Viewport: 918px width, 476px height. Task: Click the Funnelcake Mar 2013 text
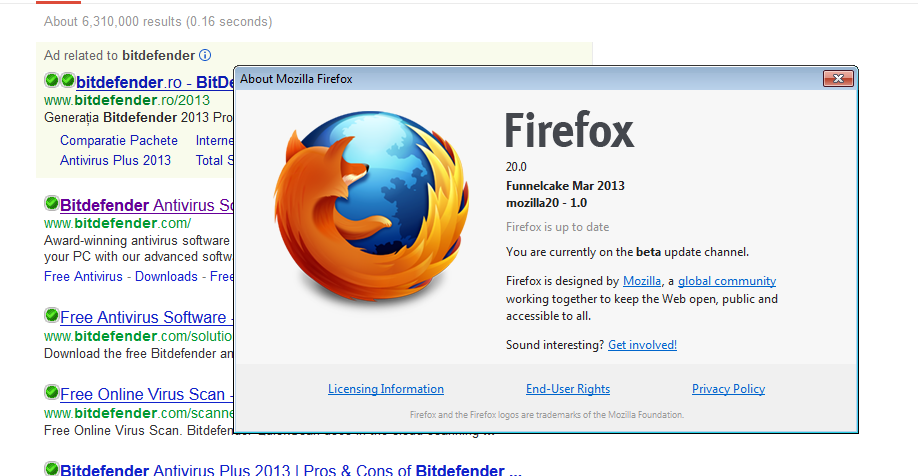[x=565, y=186]
